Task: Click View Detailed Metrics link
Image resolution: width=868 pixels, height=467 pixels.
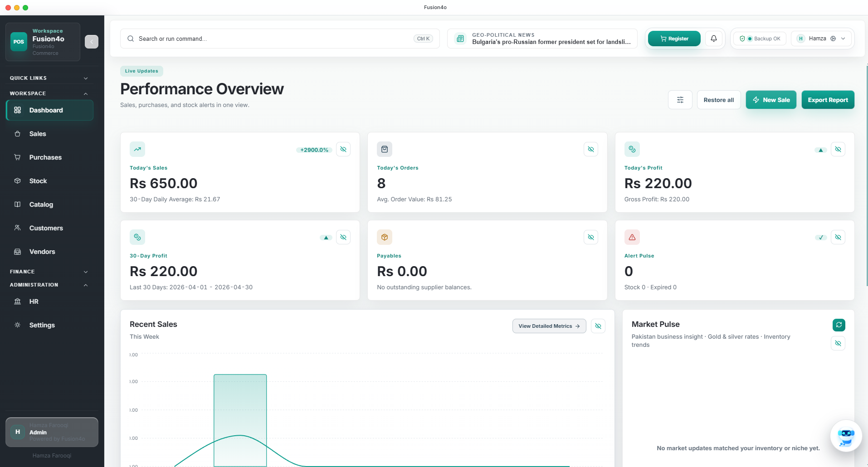Action: click(x=549, y=326)
